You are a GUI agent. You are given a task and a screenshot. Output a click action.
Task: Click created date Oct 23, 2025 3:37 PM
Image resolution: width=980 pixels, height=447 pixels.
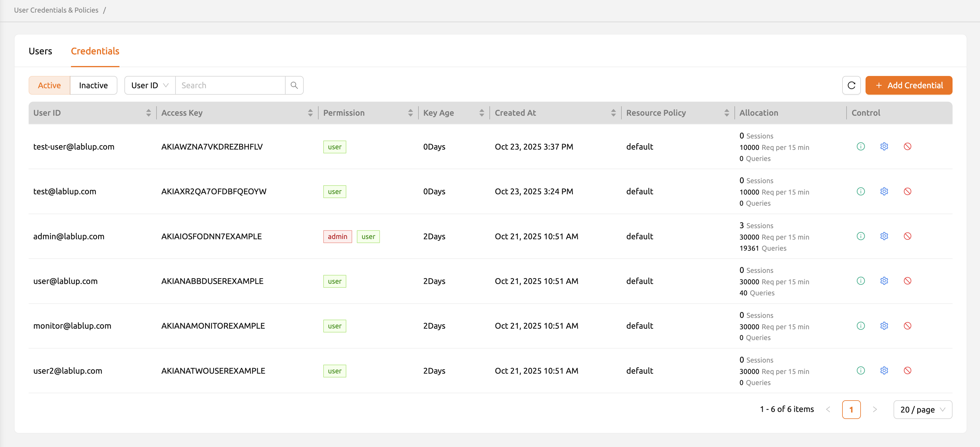point(534,147)
